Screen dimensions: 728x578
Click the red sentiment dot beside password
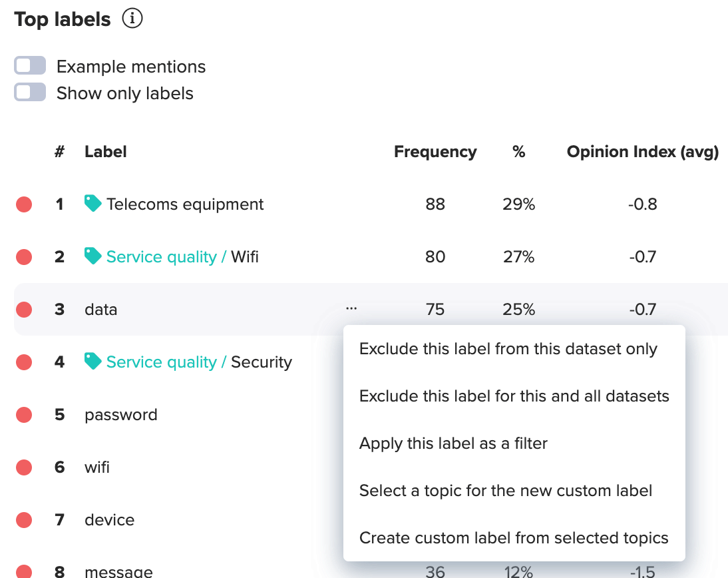click(x=24, y=415)
